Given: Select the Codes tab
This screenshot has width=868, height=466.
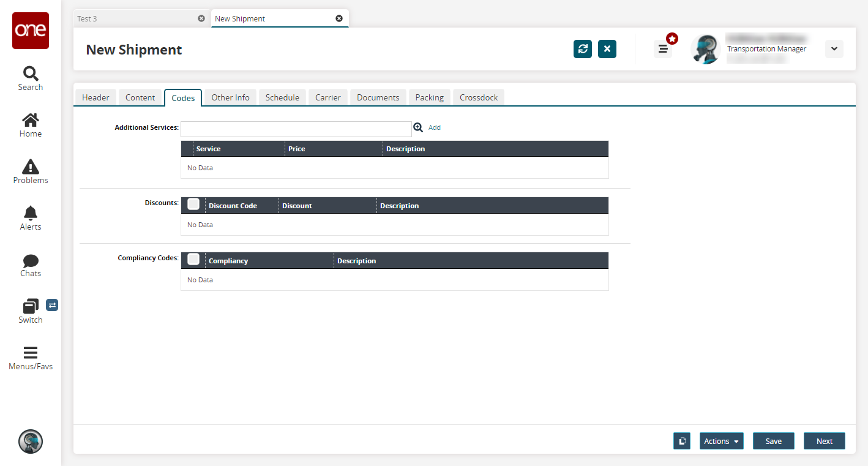Looking at the screenshot, I should 183,98.
